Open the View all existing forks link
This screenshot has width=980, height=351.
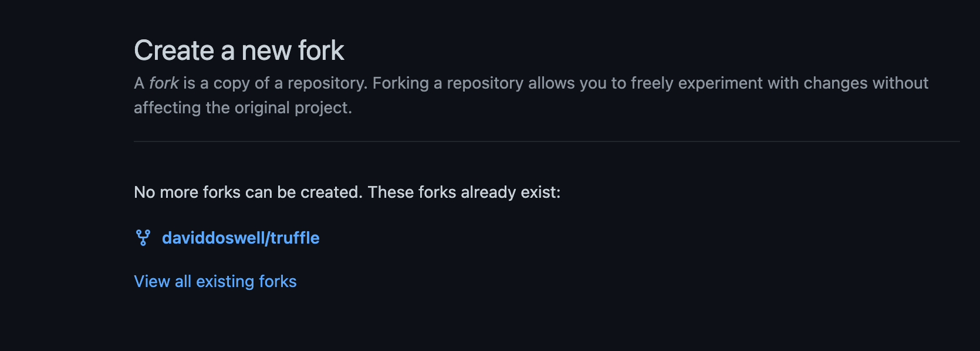point(215,282)
